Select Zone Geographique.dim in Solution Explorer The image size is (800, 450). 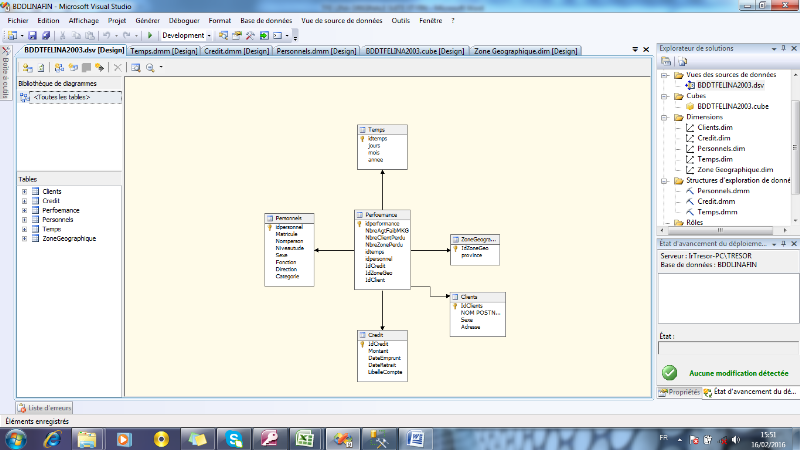point(735,170)
